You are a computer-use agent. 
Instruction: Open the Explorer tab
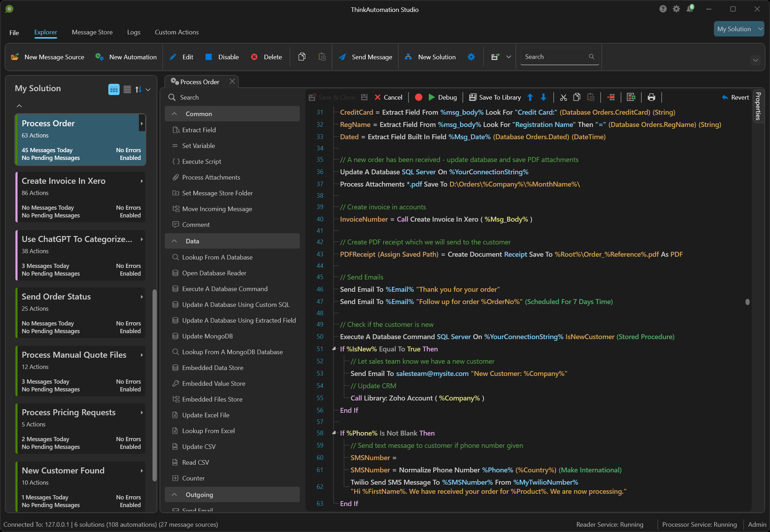(x=45, y=32)
